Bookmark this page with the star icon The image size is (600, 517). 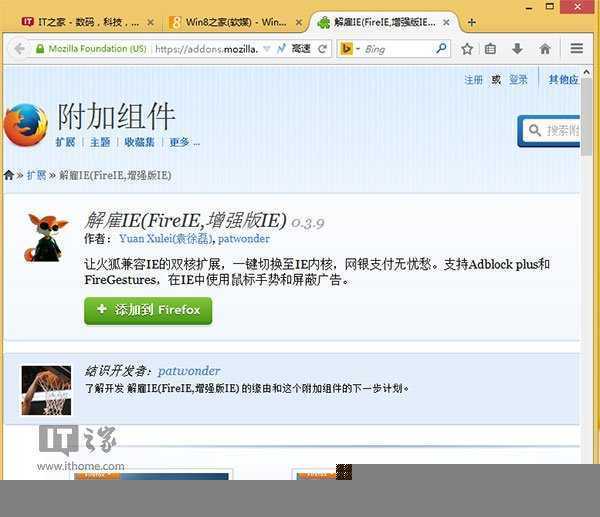467,49
